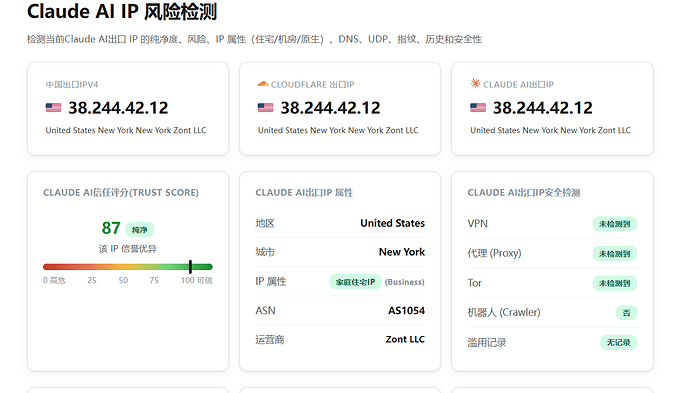Click the 地区 row label
The image size is (690, 393).
265,223
